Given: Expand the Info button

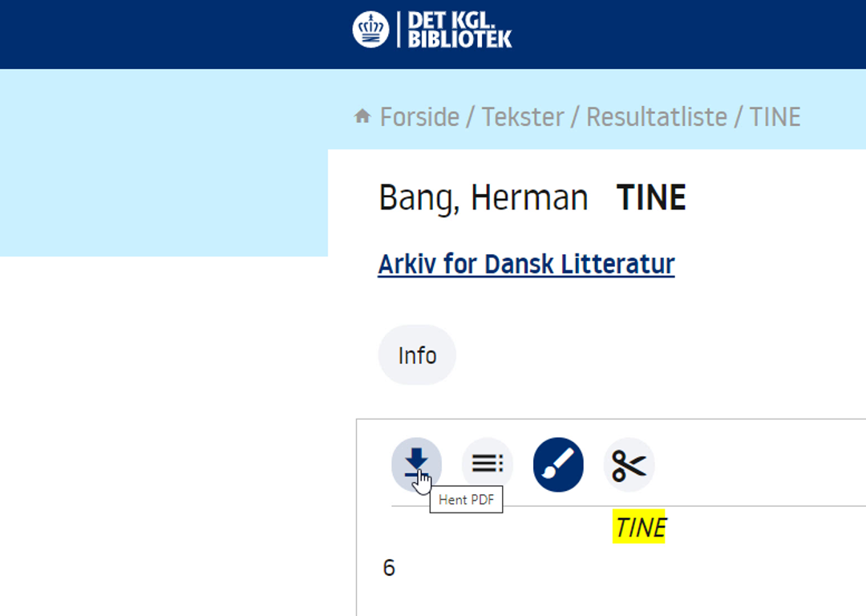Looking at the screenshot, I should pyautogui.click(x=417, y=355).
